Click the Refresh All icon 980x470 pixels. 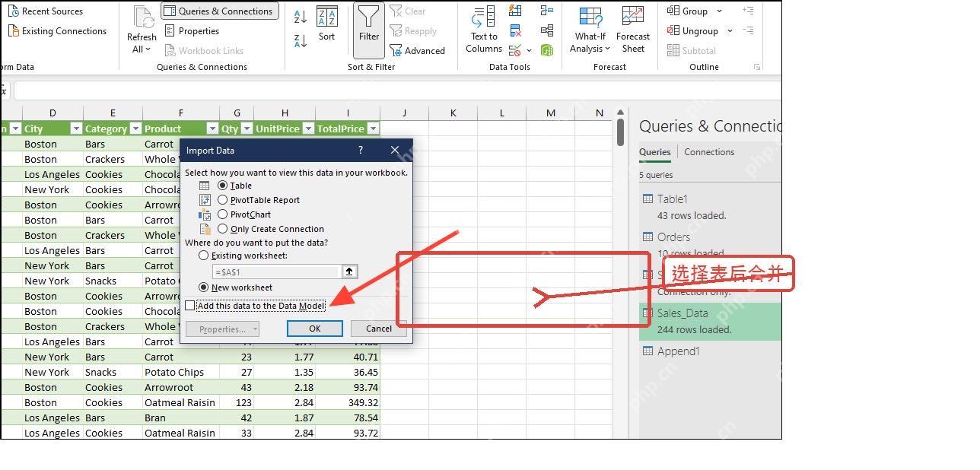pos(142,18)
